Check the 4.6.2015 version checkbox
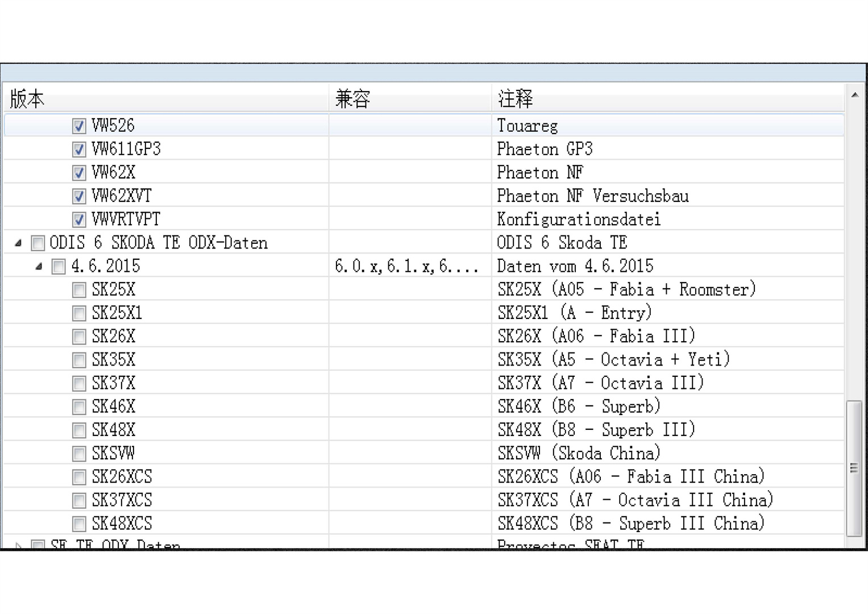The image size is (868, 614). point(59,267)
